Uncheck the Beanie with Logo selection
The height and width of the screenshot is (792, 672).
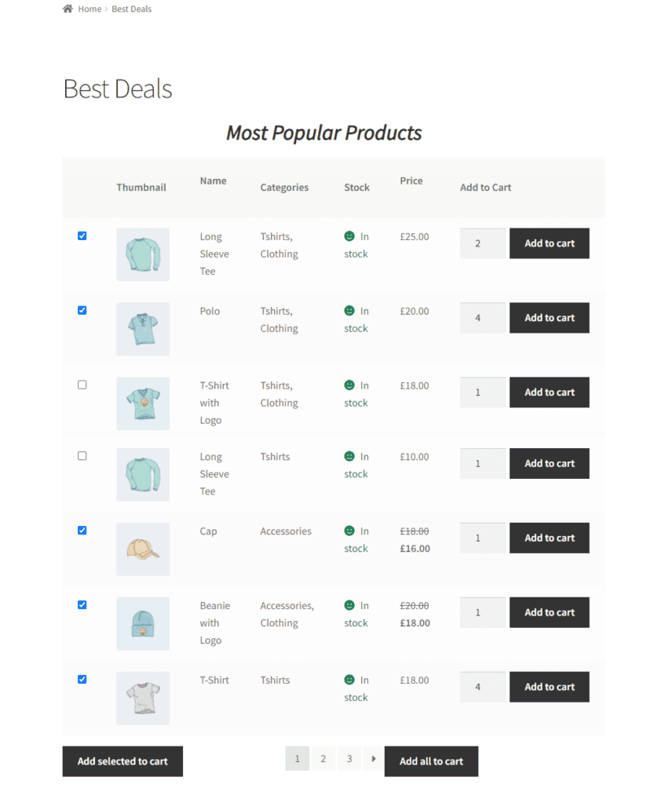82,604
